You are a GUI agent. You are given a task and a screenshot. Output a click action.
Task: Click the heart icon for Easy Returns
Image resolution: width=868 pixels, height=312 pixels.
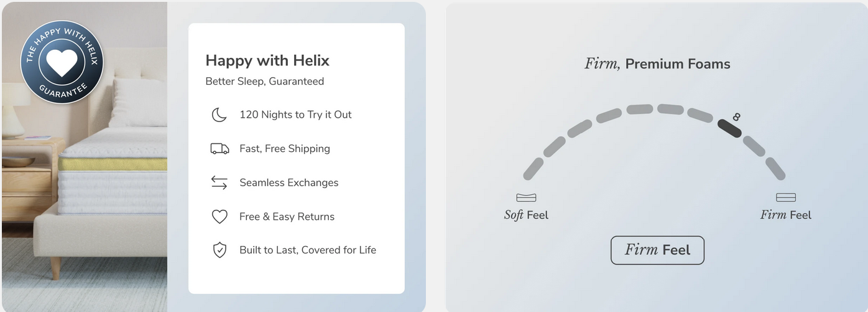tap(219, 217)
